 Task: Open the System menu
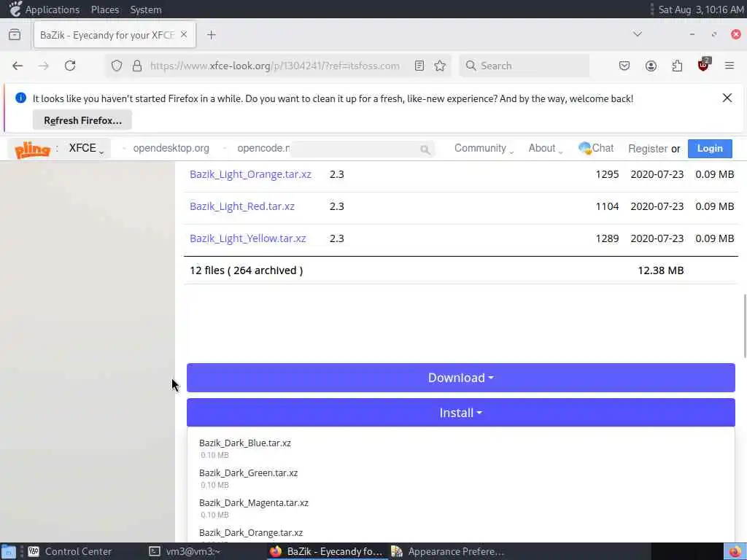tap(146, 9)
